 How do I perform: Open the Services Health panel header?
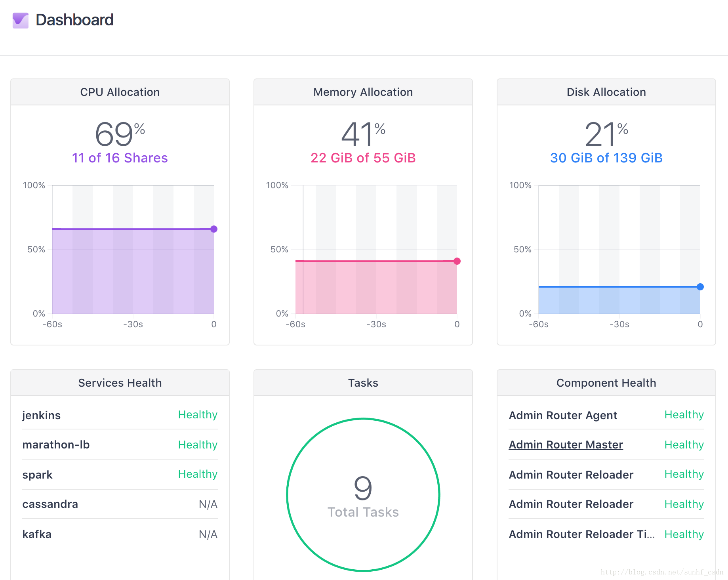120,383
